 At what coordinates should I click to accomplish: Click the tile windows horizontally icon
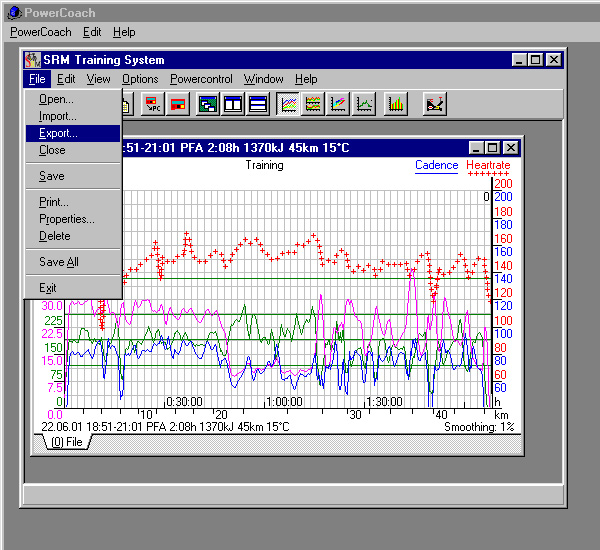(x=258, y=104)
